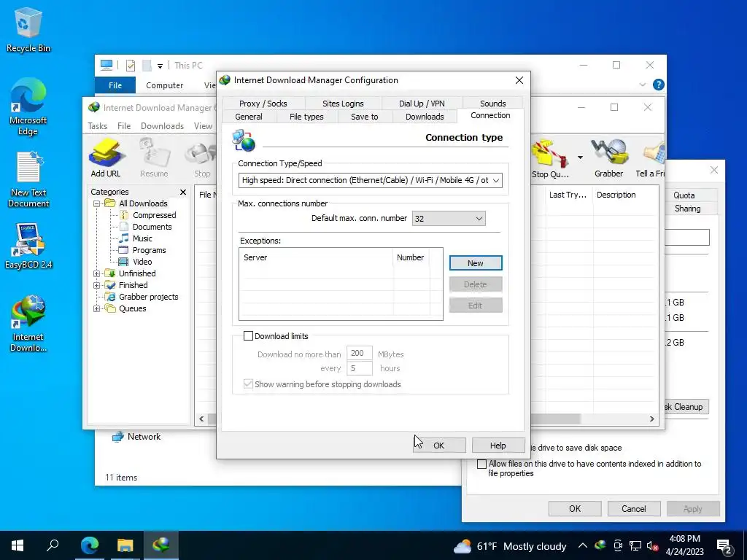Click the Description column header
The image size is (747, 560).
click(x=616, y=195)
